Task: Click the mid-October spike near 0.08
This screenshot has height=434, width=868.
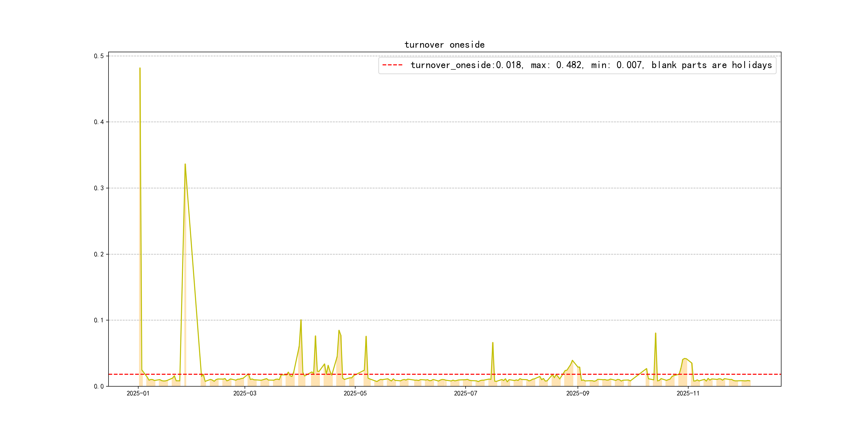Action: coord(655,333)
